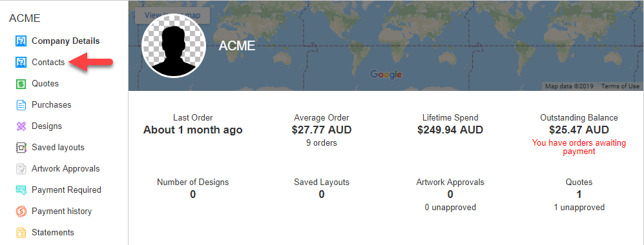Open Quotes in the sidebar
644x245 pixels.
coord(45,84)
